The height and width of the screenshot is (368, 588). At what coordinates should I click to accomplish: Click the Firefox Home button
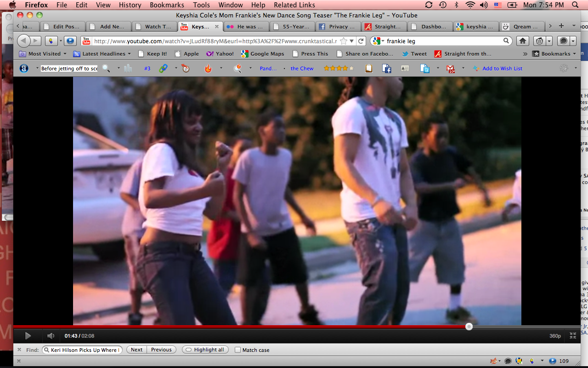(x=523, y=41)
